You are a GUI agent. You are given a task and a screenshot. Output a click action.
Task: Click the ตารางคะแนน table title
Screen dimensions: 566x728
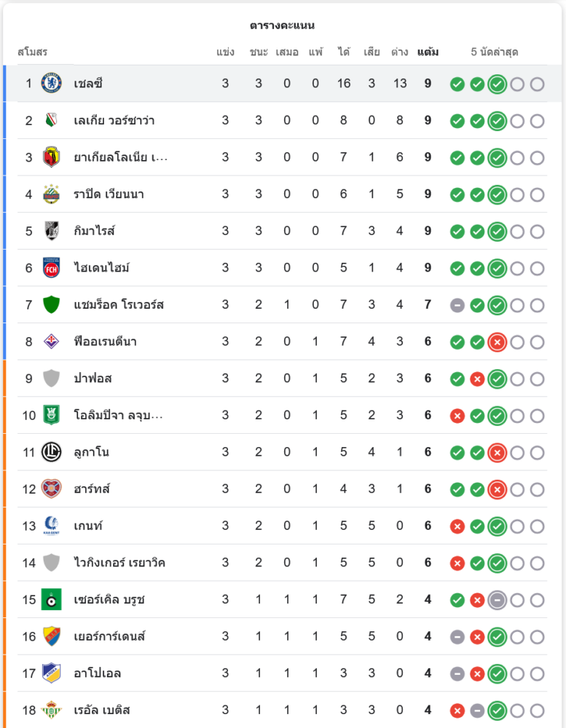coord(282,25)
